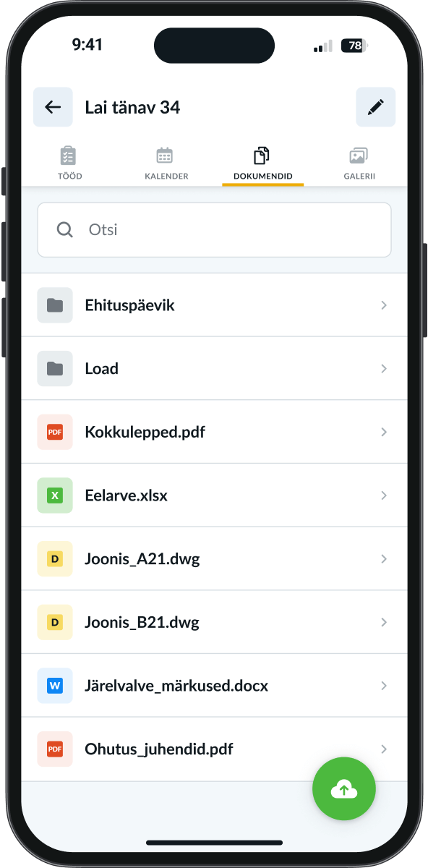Tap the back arrow button
This screenshot has width=428, height=868.
[53, 107]
